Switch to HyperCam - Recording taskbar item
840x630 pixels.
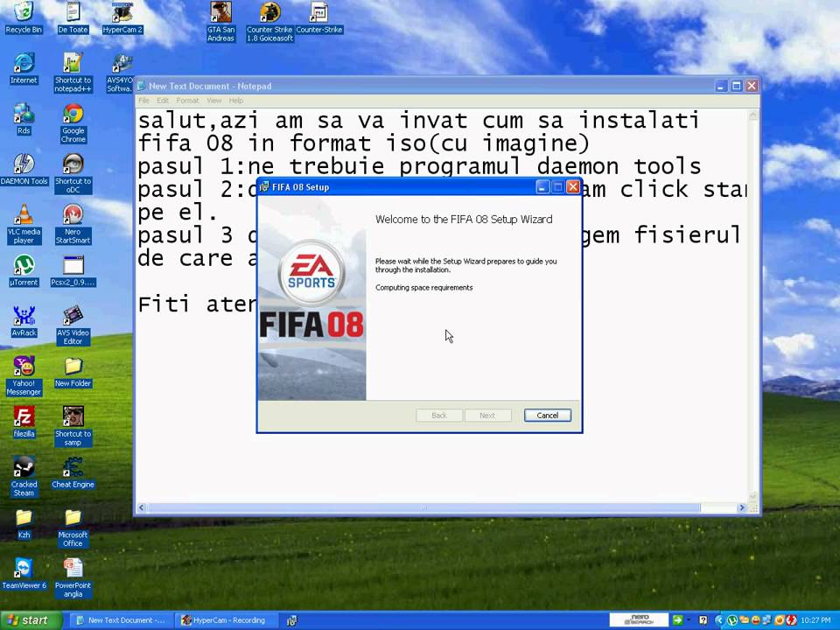pyautogui.click(x=225, y=620)
